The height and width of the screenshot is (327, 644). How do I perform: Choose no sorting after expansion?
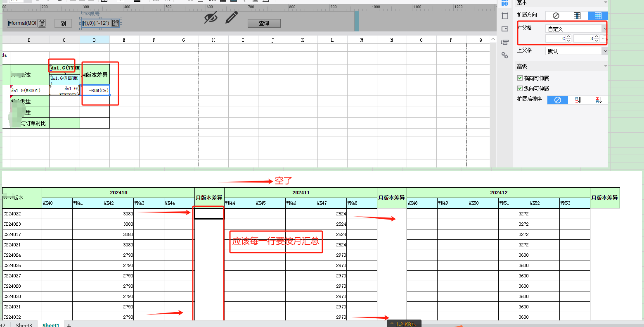coord(558,100)
